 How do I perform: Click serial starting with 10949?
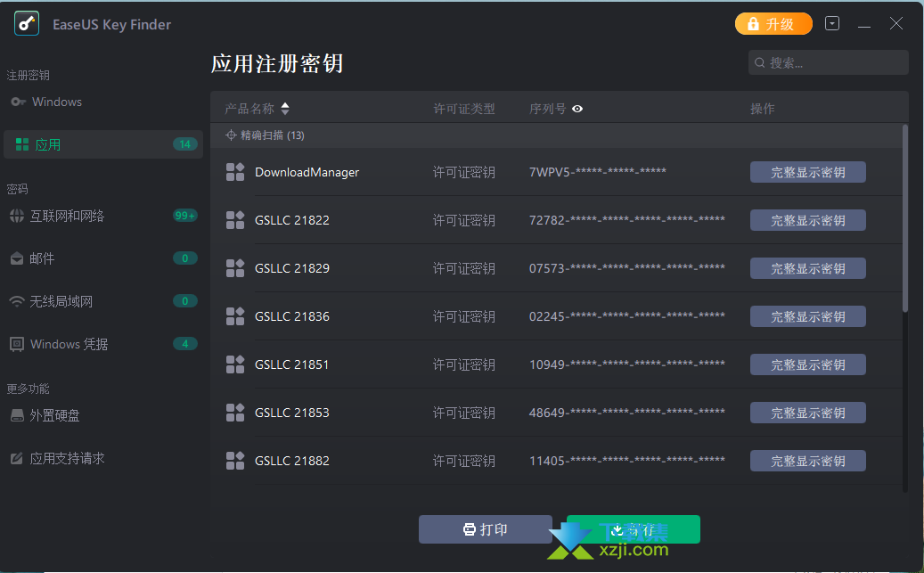pyautogui.click(x=627, y=364)
